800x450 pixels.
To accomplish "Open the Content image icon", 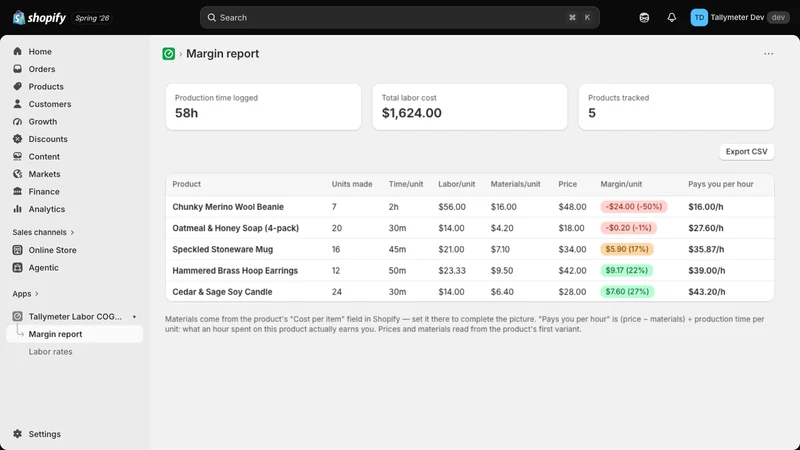I will (x=17, y=156).
